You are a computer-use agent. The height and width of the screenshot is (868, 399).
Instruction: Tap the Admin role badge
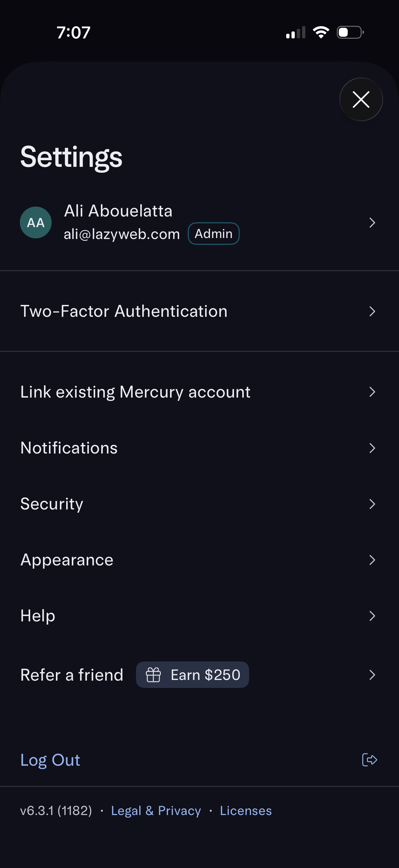[213, 233]
